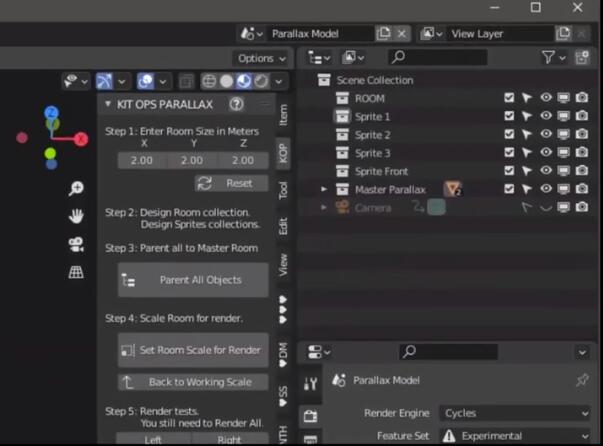Screen dimensions: 603x446
Task: Switch to the Tool sidebar tab
Action: 283,190
